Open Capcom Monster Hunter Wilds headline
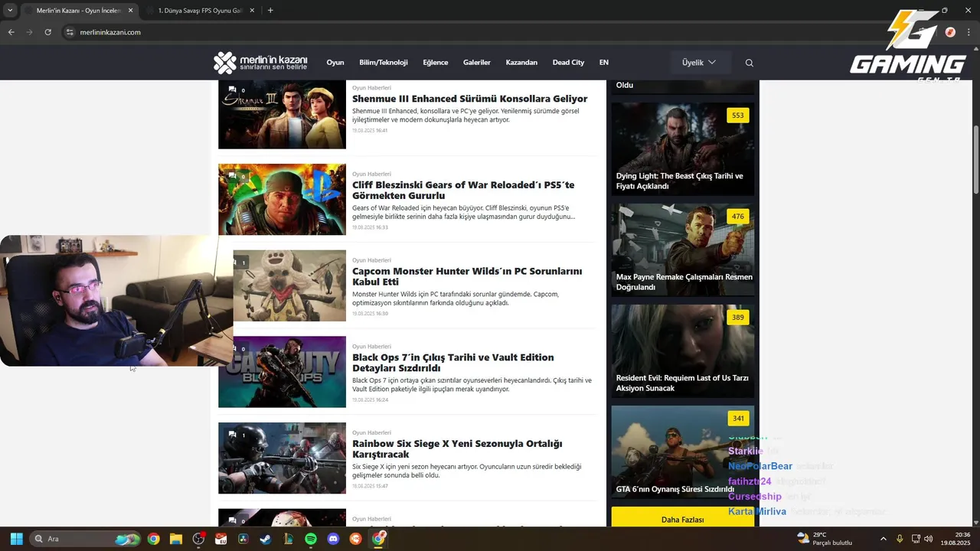Screen dimensions: 980x551 pyautogui.click(x=467, y=276)
